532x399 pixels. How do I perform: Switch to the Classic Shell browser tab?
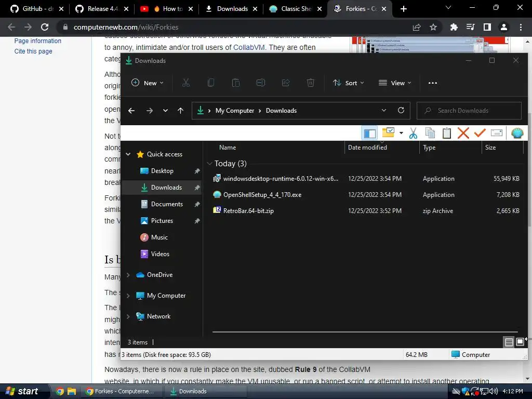click(295, 9)
